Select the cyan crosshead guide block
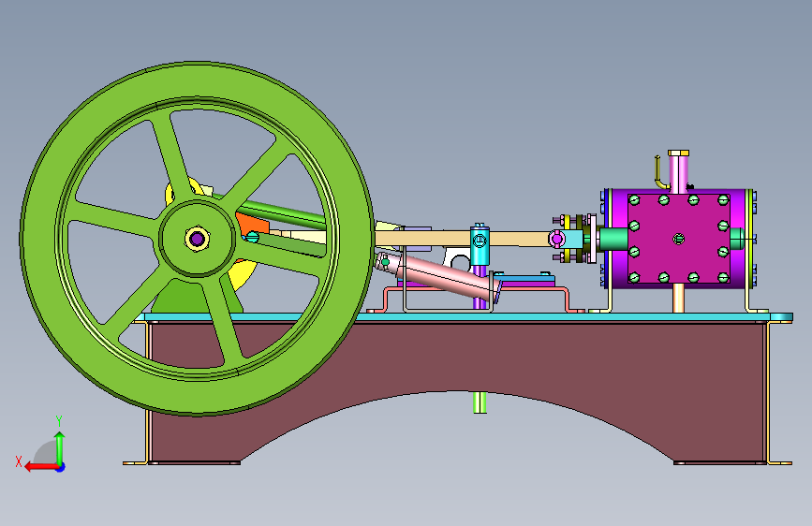The height and width of the screenshot is (526, 812). point(480,244)
